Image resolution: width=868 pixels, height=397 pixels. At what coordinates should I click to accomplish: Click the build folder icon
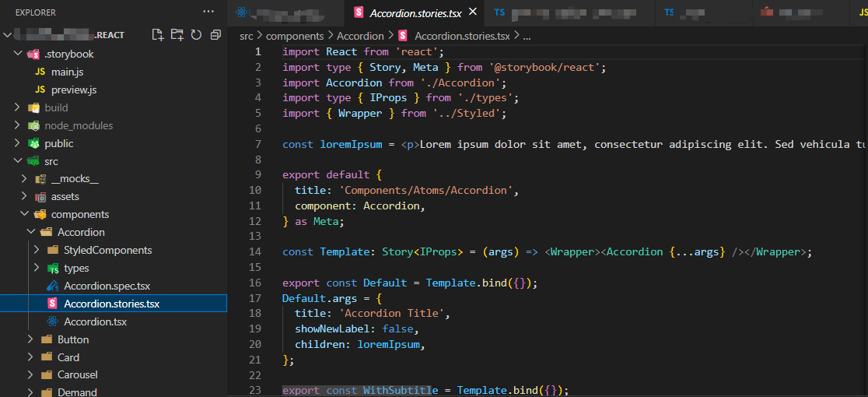pyautogui.click(x=33, y=107)
